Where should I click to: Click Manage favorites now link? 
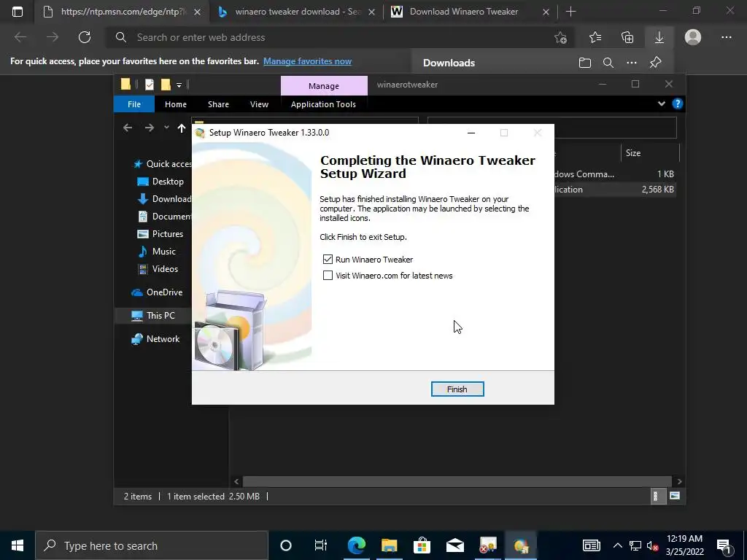307,61
